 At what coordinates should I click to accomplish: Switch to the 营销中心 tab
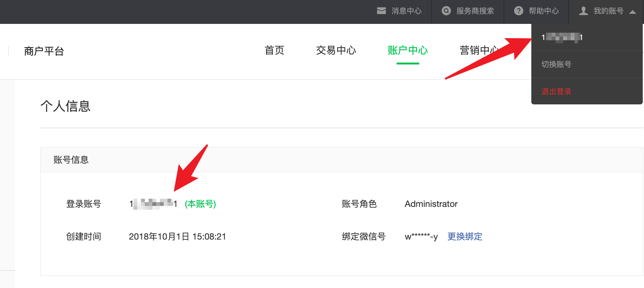point(479,50)
